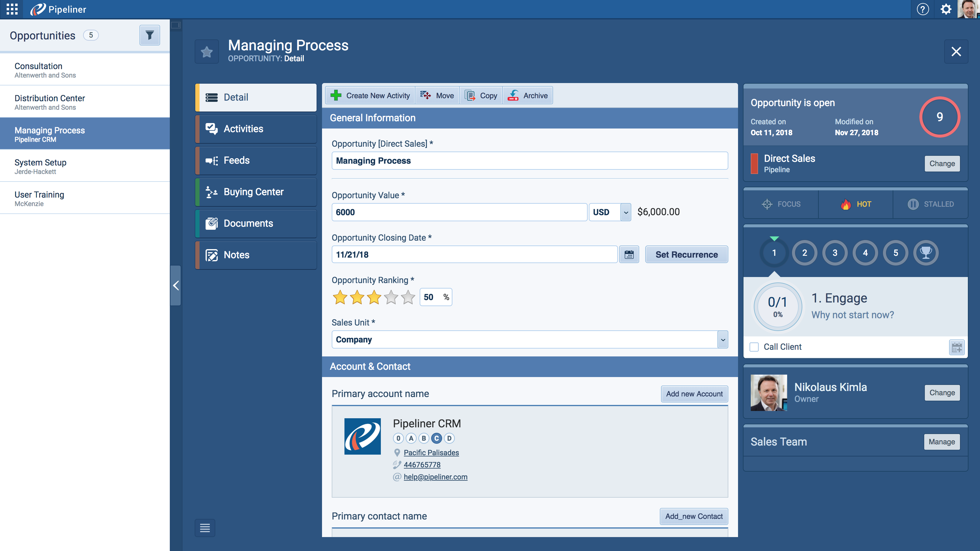Click the help question mark icon
Viewport: 980px width, 551px height.
[x=923, y=9]
